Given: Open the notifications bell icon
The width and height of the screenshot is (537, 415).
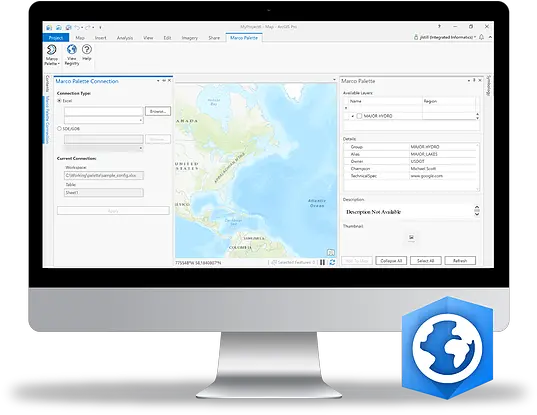Looking at the screenshot, I should click(x=481, y=37).
